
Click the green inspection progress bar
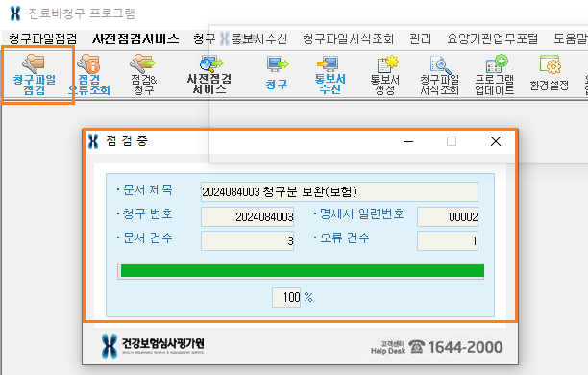[301, 271]
